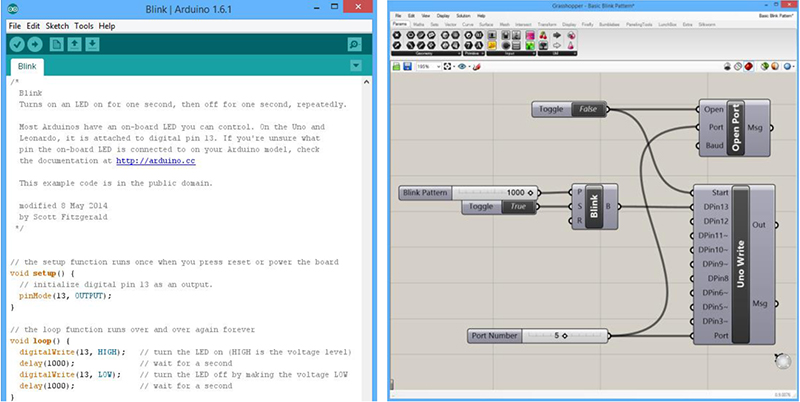Select the green graph component icon
Viewport: 800px width, 402px height.
(x=530, y=45)
